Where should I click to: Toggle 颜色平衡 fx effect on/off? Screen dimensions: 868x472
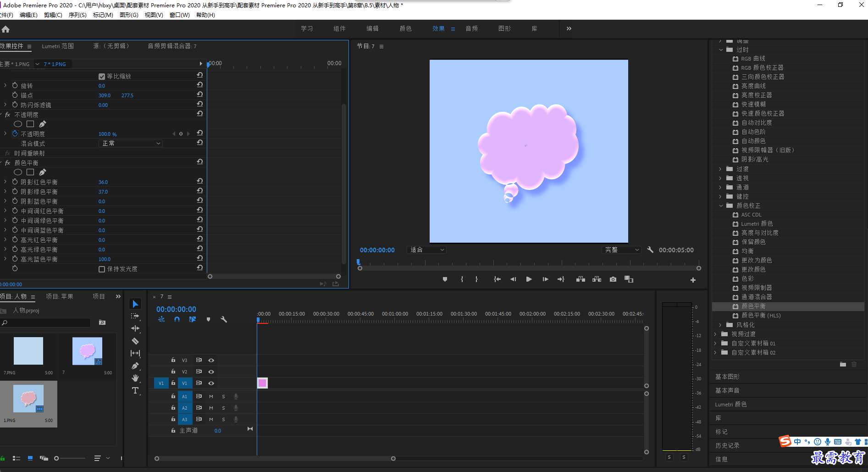click(8, 163)
